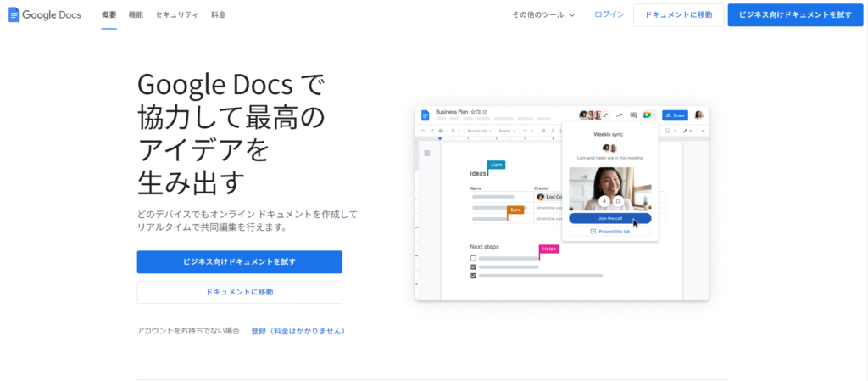
Task: Open the 機能 tab
Action: click(136, 15)
